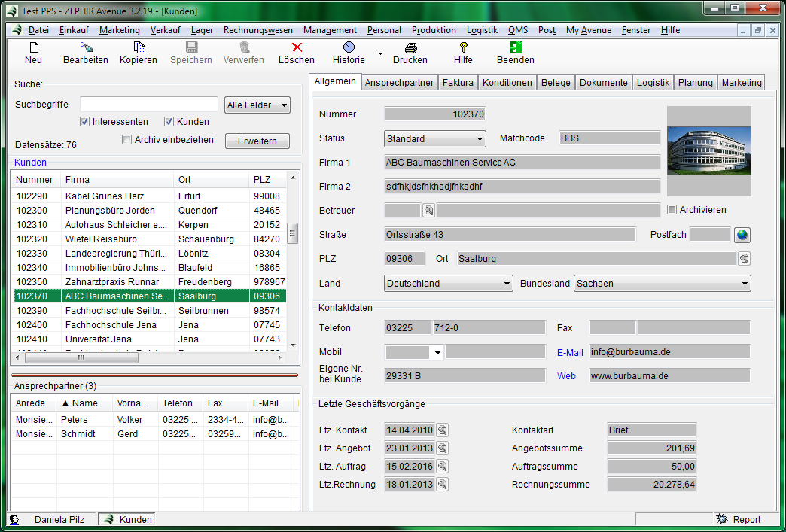
Task: Enable the Archiv einbeziehen checkbox
Action: (126, 140)
